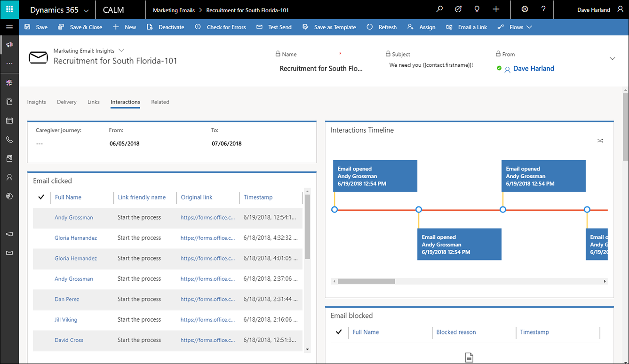Click the Subject field text
Screen dimensions: 629x364
point(431,65)
